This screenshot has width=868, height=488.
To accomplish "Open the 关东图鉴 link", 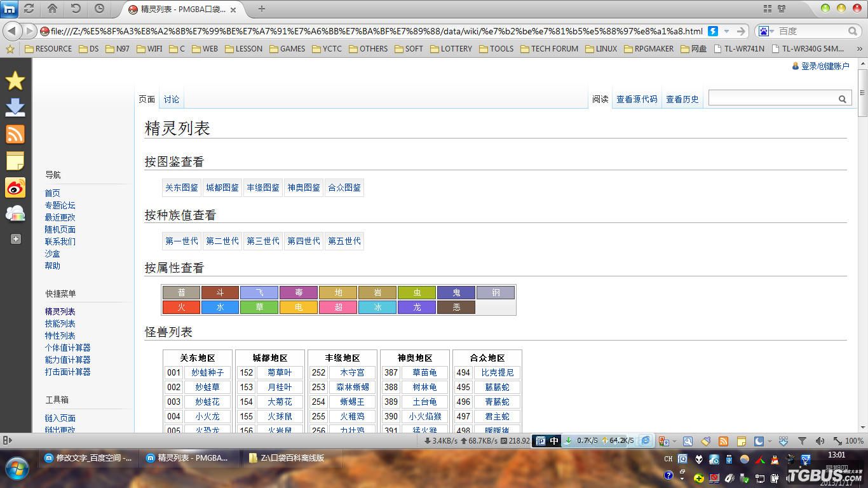I will (x=182, y=187).
